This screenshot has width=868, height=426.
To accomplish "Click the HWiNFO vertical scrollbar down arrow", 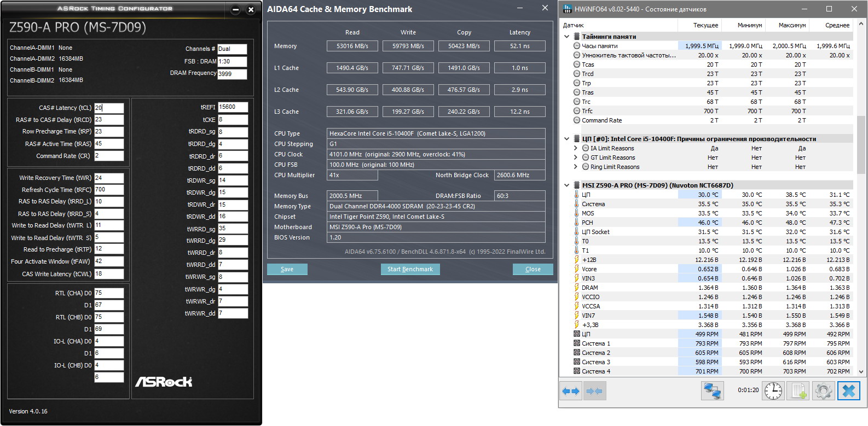I will pos(861,372).
